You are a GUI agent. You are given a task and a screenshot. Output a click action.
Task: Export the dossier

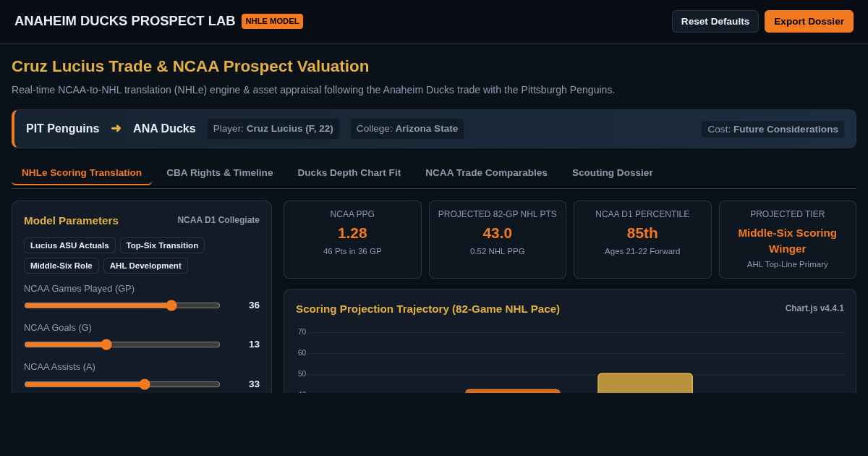point(809,21)
